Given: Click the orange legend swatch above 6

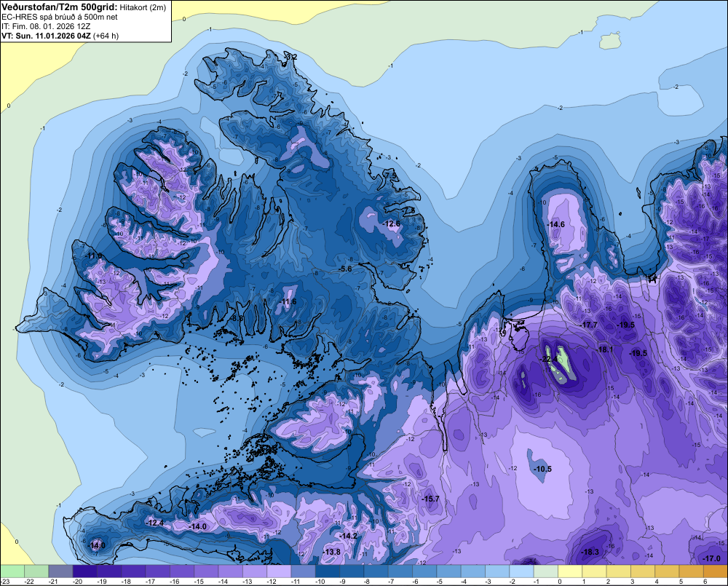Looking at the screenshot, I should click(716, 571).
